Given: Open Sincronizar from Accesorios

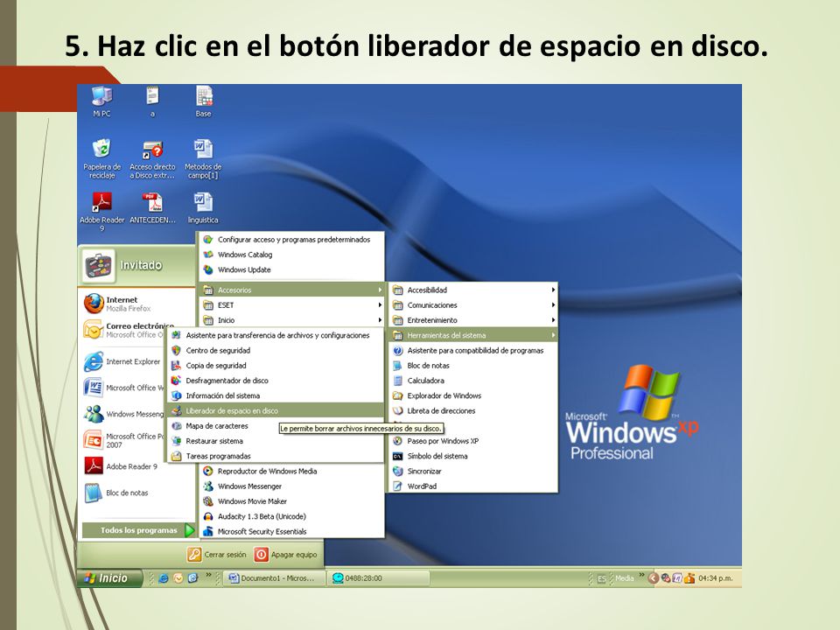Looking at the screenshot, I should point(473,471).
